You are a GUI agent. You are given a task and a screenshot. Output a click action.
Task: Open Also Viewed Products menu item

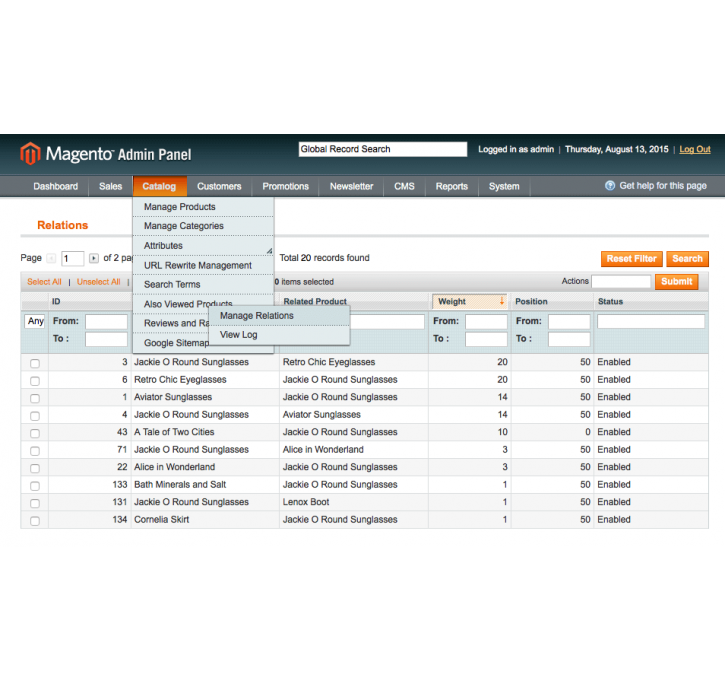click(188, 304)
